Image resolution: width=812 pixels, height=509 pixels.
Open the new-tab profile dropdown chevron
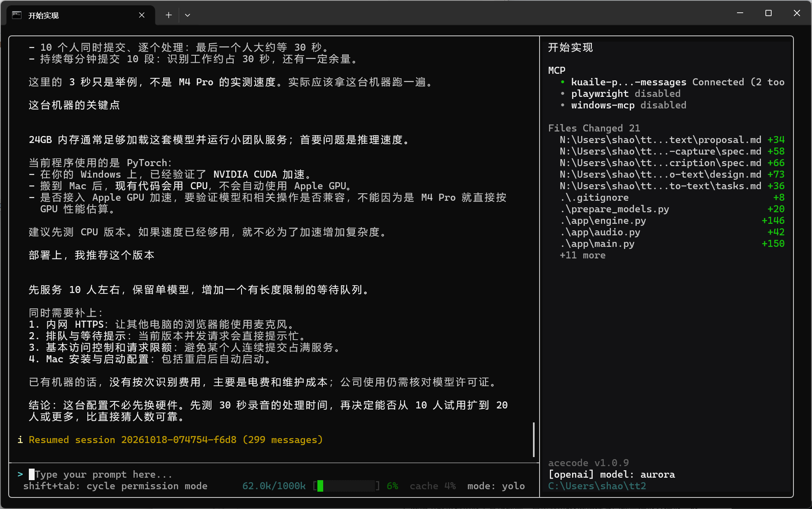[x=188, y=15]
